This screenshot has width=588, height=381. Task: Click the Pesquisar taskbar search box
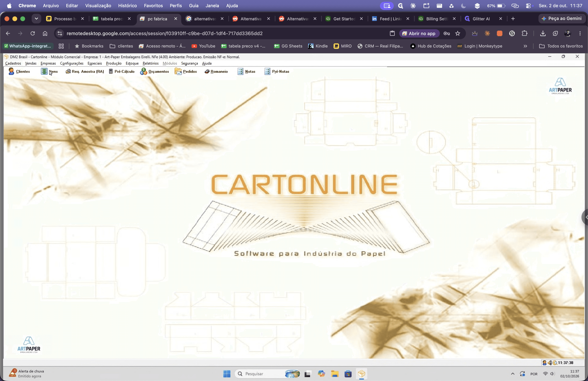pyautogui.click(x=268, y=374)
